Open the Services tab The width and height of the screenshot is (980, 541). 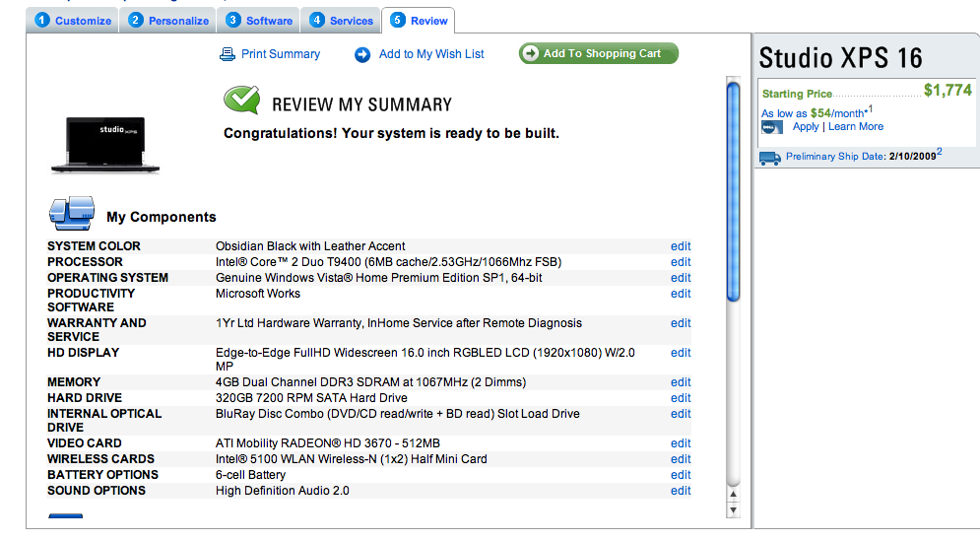click(341, 21)
